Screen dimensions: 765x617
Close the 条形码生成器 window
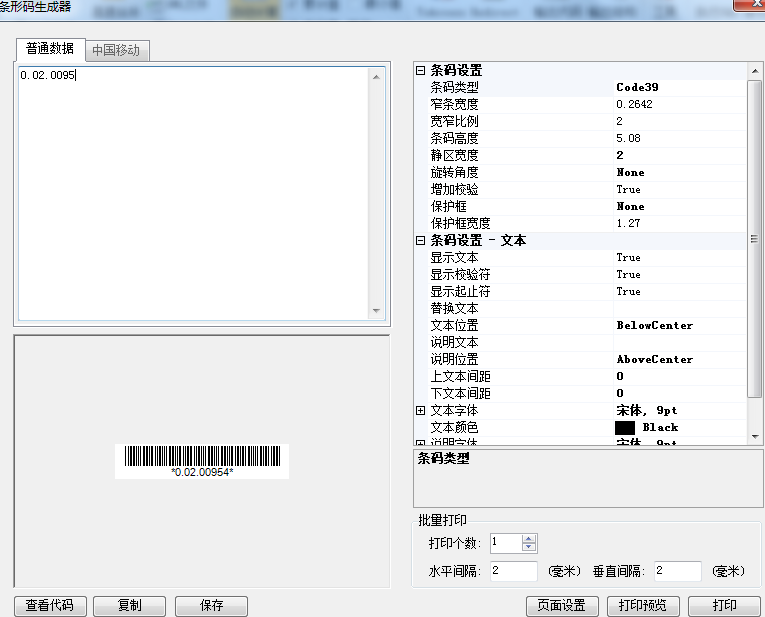click(751, 4)
